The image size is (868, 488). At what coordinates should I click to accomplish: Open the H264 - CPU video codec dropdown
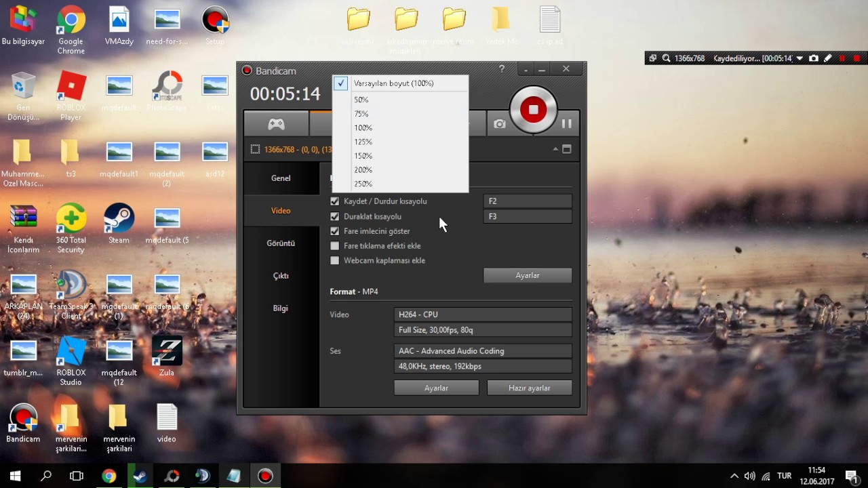pyautogui.click(x=482, y=314)
